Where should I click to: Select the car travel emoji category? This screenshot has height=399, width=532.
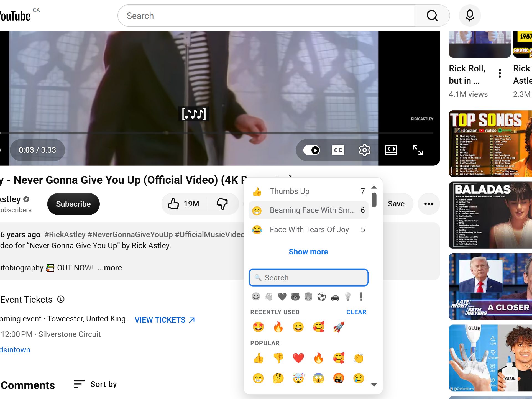click(335, 297)
